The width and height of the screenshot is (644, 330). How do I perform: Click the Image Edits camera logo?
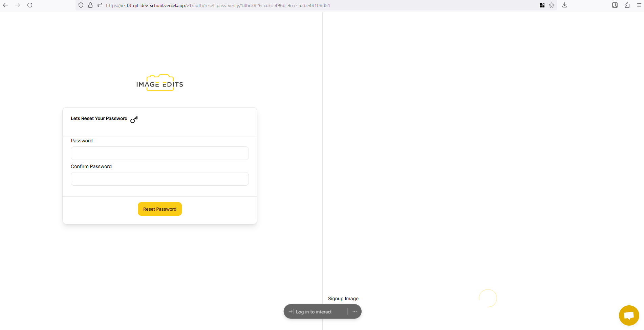coord(160,83)
